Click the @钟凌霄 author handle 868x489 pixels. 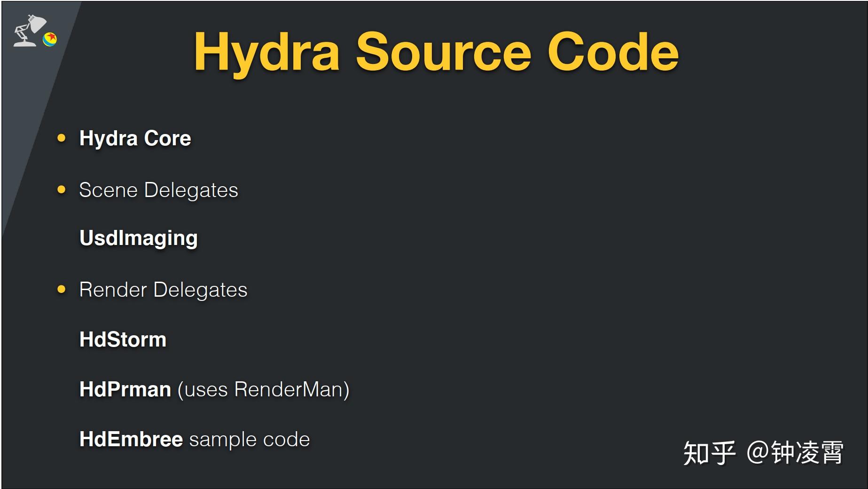point(795,452)
